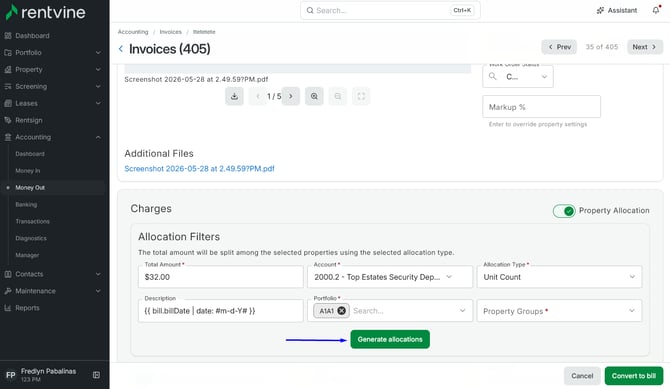The image size is (670, 389).
Task: Click the Reports chart icon
Action: click(8, 308)
